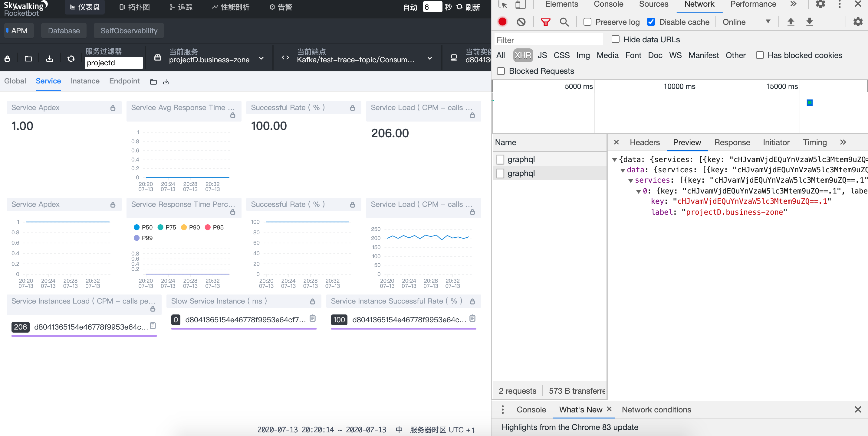
Task: Click the red record network log icon
Action: 502,22
